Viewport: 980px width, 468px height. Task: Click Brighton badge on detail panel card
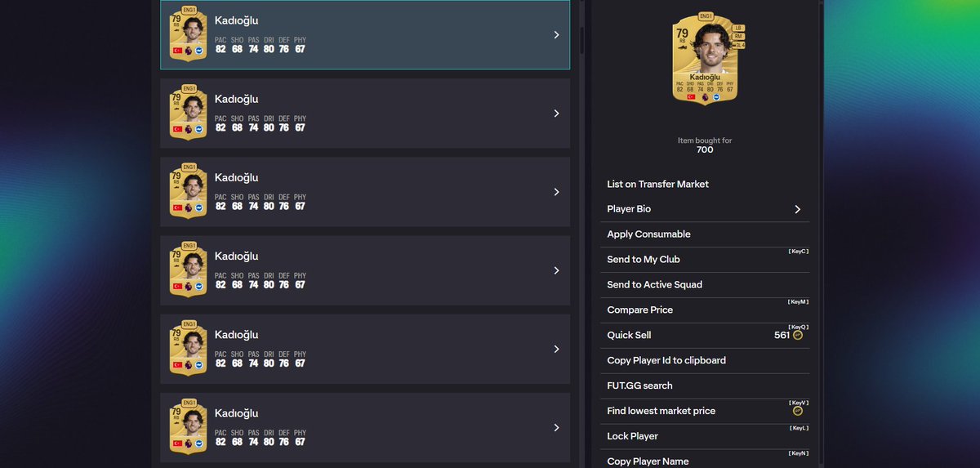[716, 96]
